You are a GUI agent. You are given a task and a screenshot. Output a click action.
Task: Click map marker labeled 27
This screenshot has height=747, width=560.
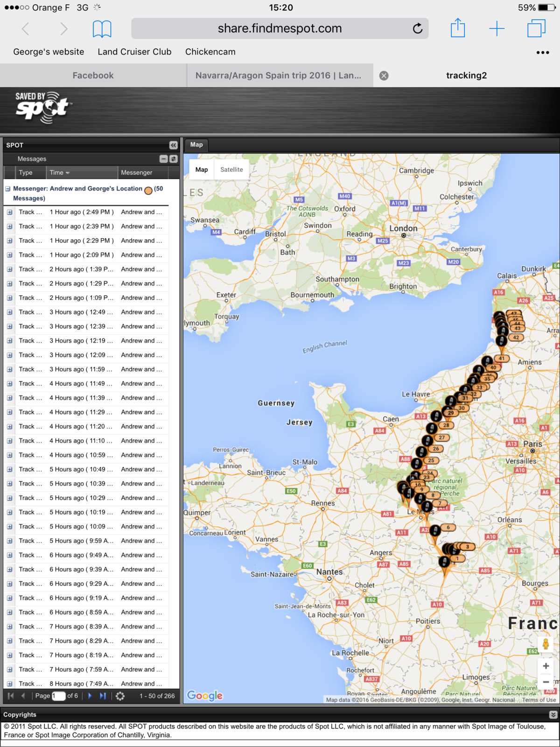click(442, 437)
